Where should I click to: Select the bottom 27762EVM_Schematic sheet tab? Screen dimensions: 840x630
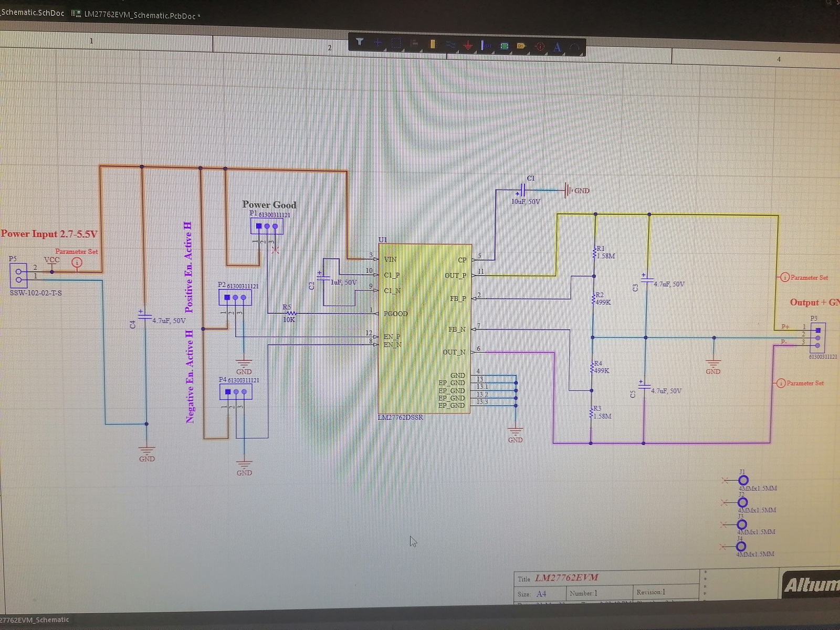(35, 620)
